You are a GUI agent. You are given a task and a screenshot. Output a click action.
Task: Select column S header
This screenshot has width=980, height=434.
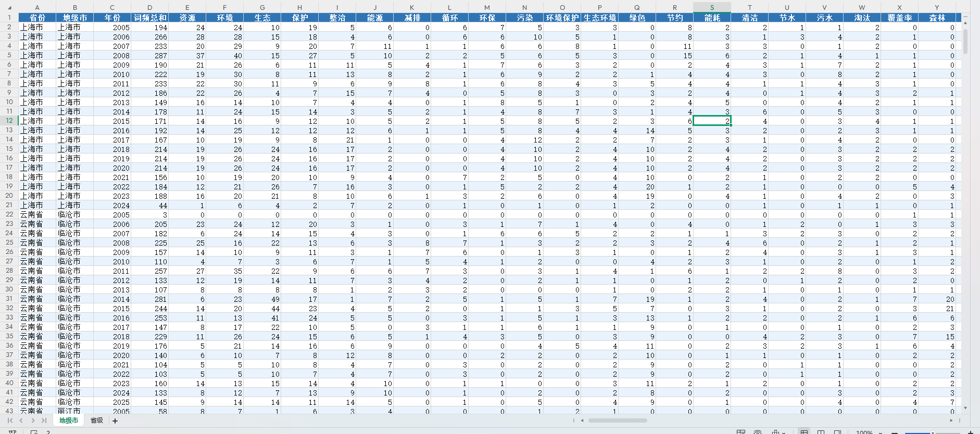point(712,7)
